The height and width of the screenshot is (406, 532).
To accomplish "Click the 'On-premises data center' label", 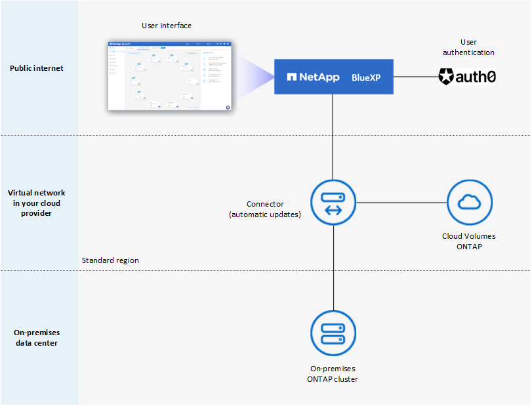I will [37, 338].
